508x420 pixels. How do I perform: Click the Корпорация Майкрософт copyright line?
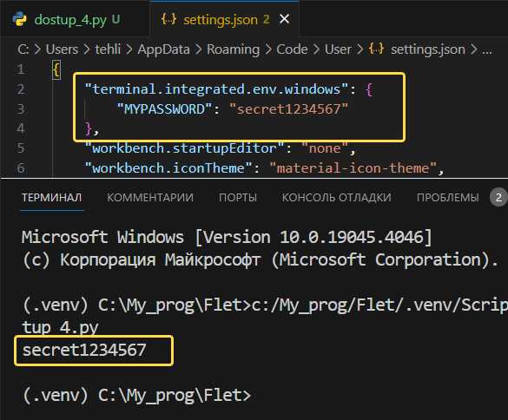(260, 259)
